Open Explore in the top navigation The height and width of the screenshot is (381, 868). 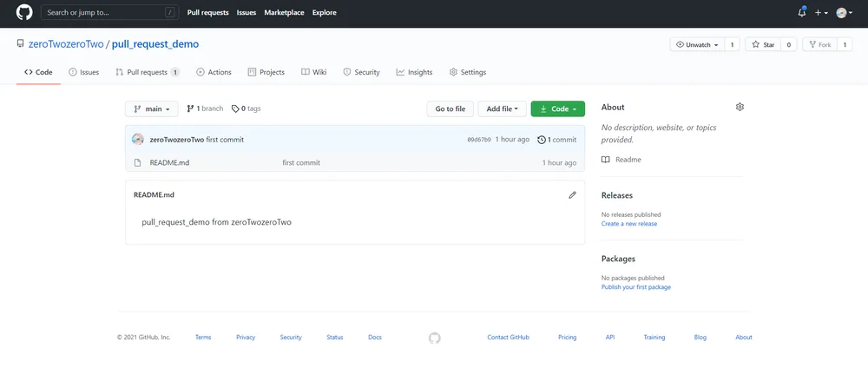pyautogui.click(x=324, y=12)
